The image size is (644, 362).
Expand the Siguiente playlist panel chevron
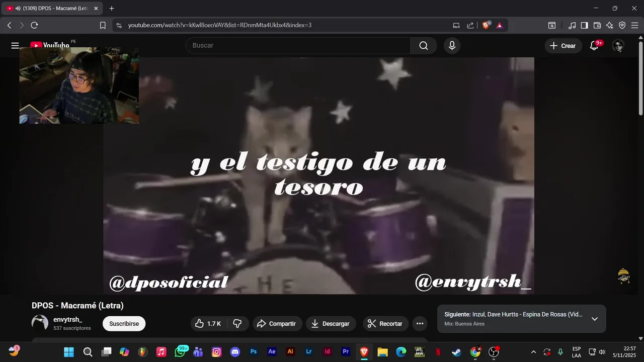point(595,319)
